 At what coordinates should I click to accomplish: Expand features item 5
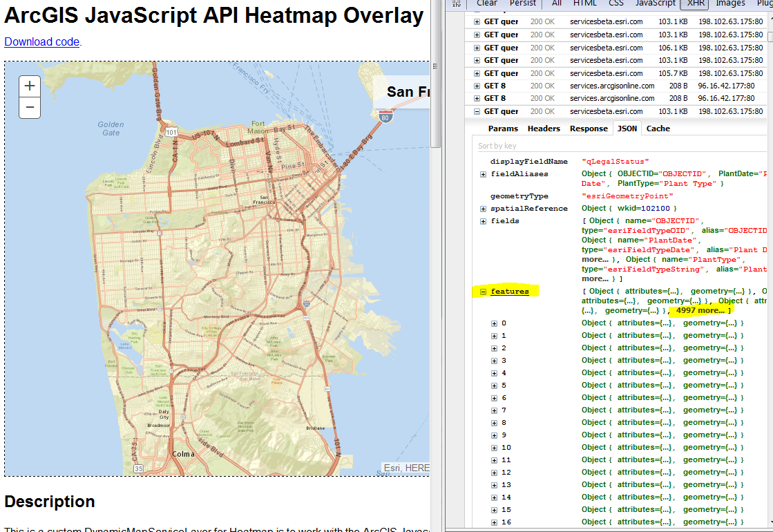coord(494,386)
